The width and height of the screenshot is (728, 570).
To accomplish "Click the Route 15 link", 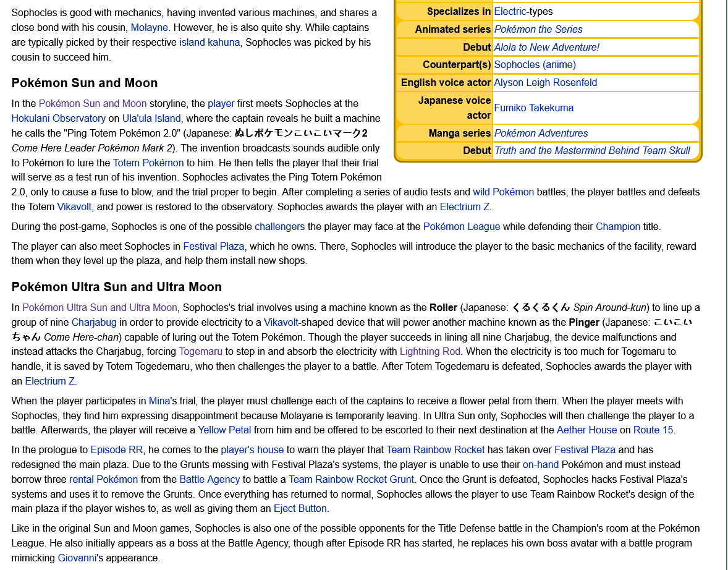I will (x=653, y=430).
